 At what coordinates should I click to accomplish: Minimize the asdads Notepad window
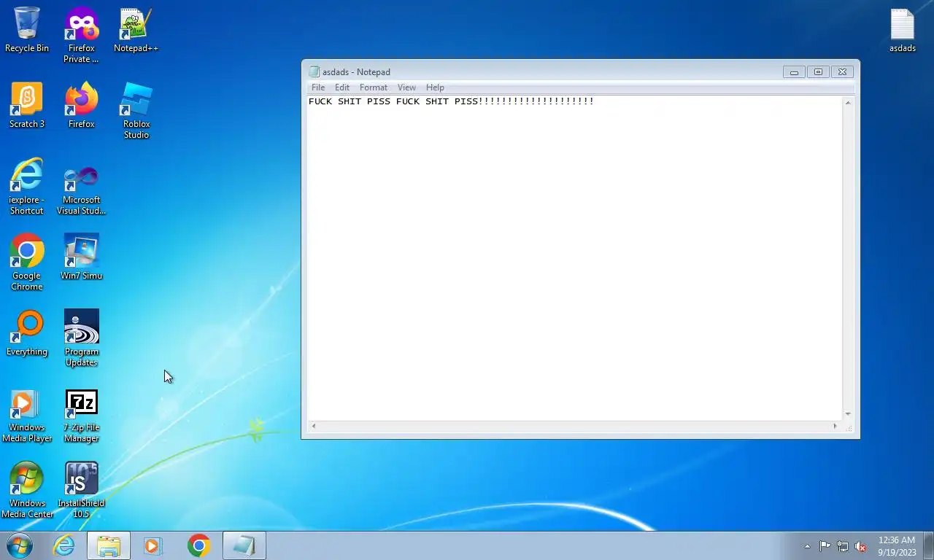click(794, 71)
